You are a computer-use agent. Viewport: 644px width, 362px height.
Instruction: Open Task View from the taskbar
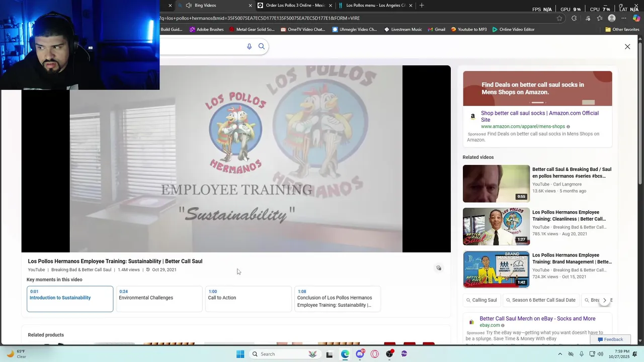pos(330,354)
